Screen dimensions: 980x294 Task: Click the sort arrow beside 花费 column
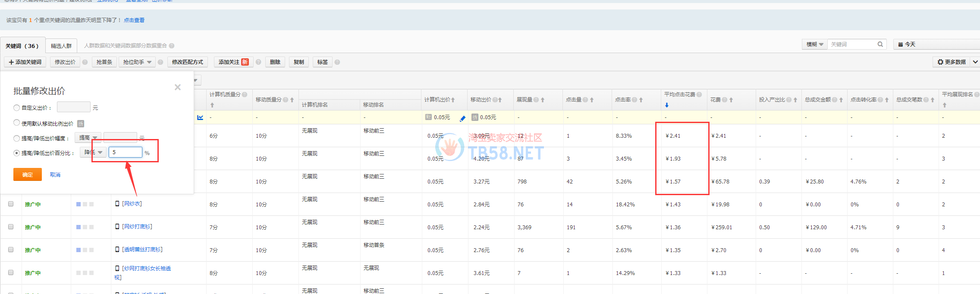coord(731,100)
